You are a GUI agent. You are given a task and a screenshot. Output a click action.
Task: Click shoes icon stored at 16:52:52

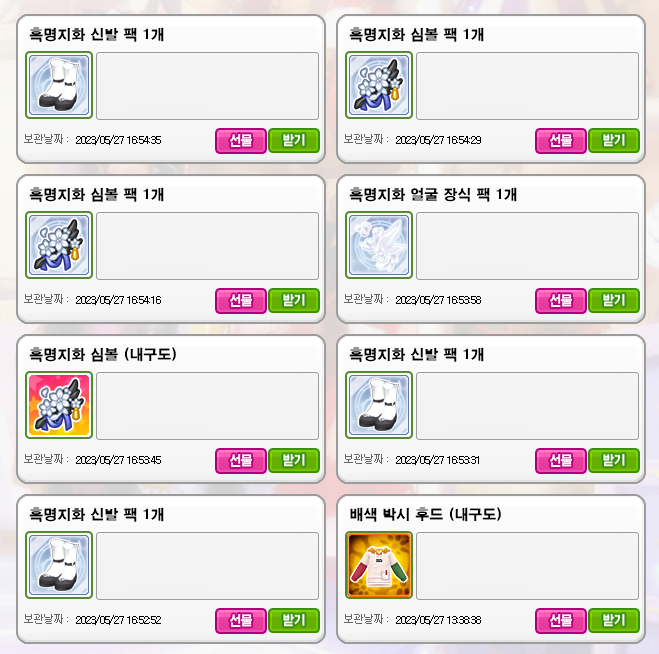[x=59, y=565]
